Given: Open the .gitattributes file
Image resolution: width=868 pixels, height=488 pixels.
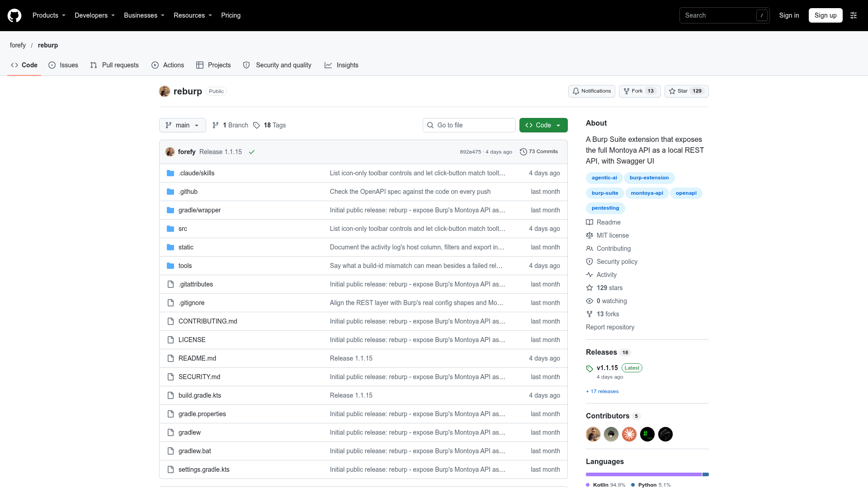Looking at the screenshot, I should coord(195,284).
